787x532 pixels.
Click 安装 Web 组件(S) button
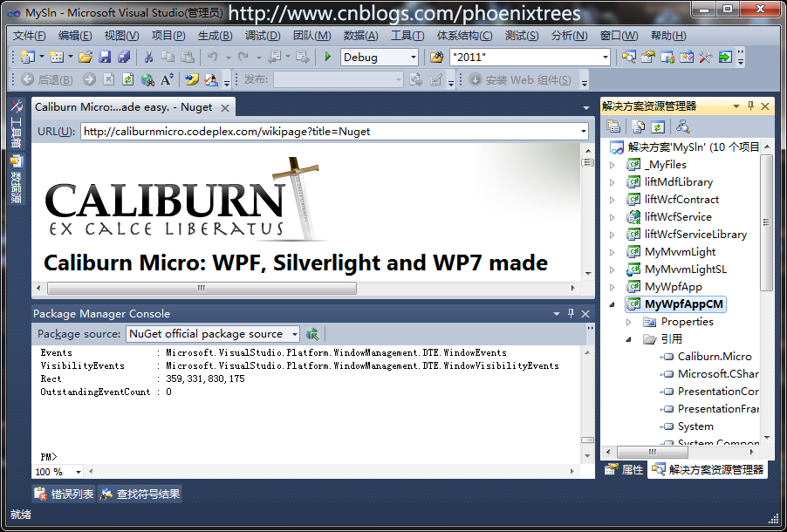click(521, 79)
